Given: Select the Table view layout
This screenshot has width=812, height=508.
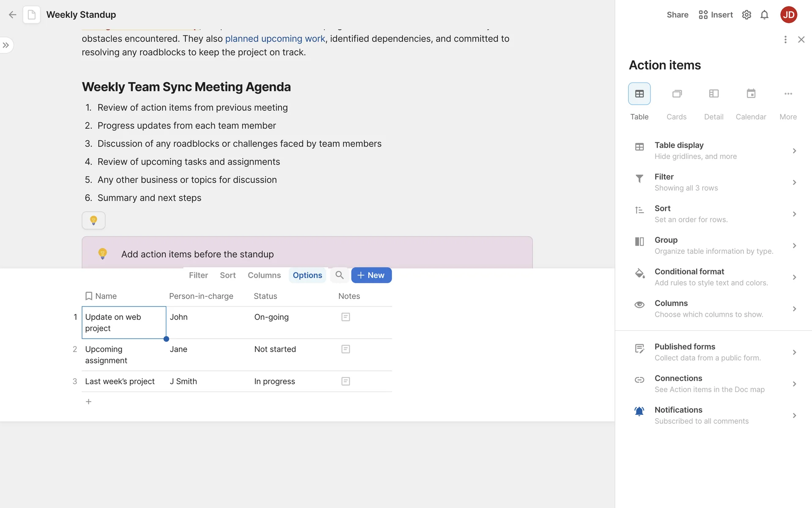Looking at the screenshot, I should click(639, 94).
